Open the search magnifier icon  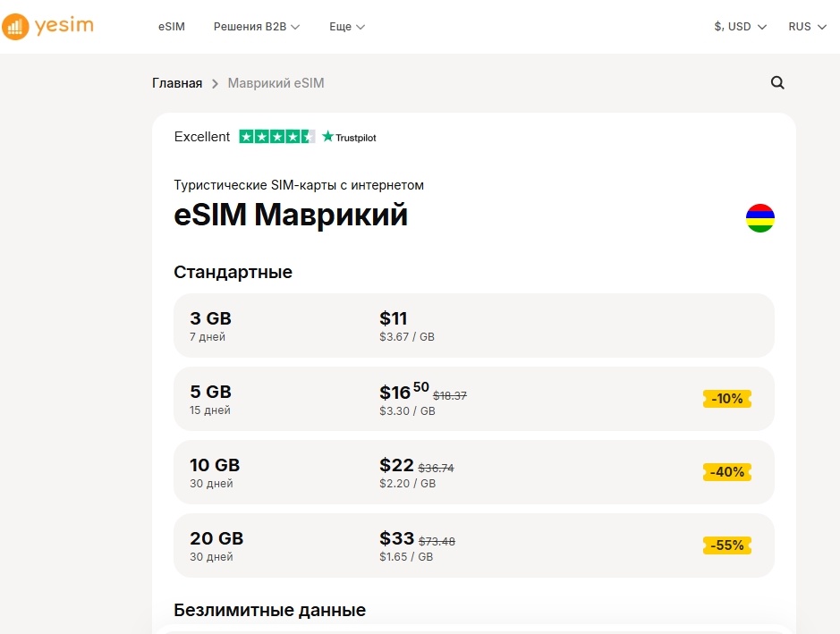777,83
